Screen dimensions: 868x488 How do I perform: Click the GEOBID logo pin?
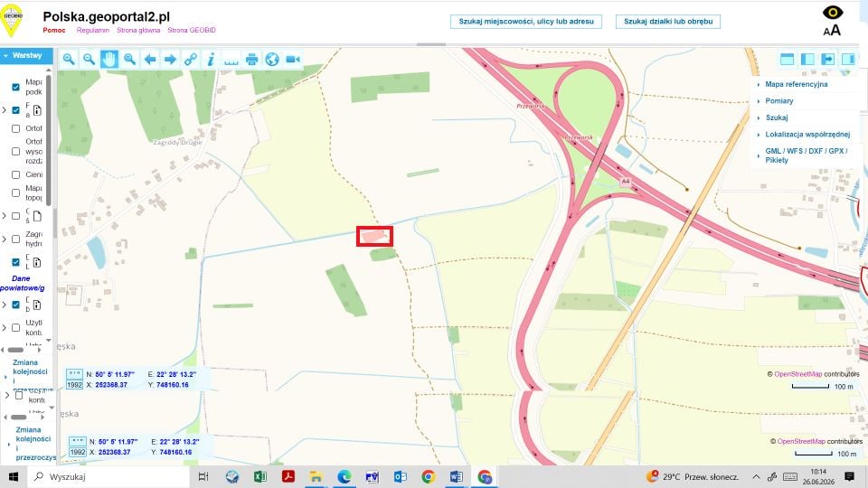(x=12, y=20)
